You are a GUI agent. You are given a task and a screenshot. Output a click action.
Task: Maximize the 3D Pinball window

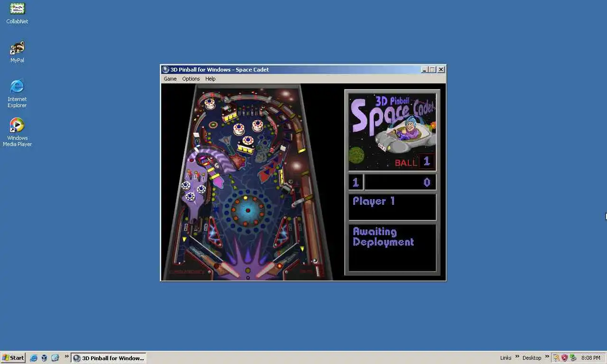click(x=432, y=70)
